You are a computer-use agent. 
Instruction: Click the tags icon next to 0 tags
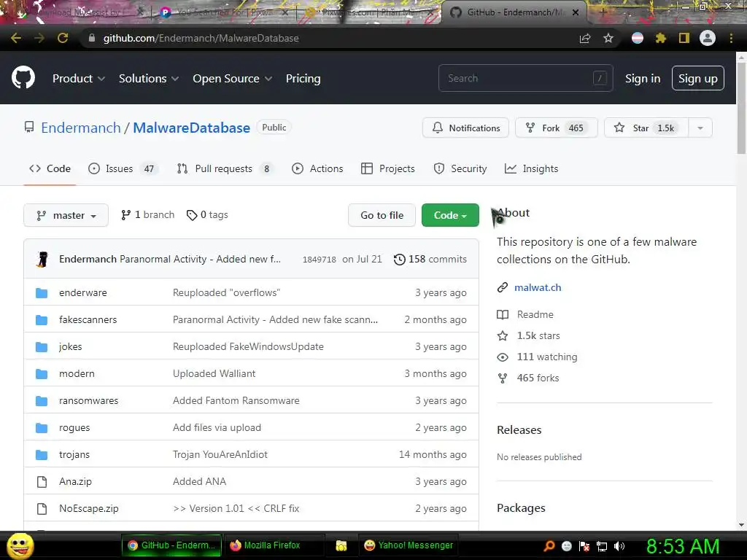(x=192, y=215)
